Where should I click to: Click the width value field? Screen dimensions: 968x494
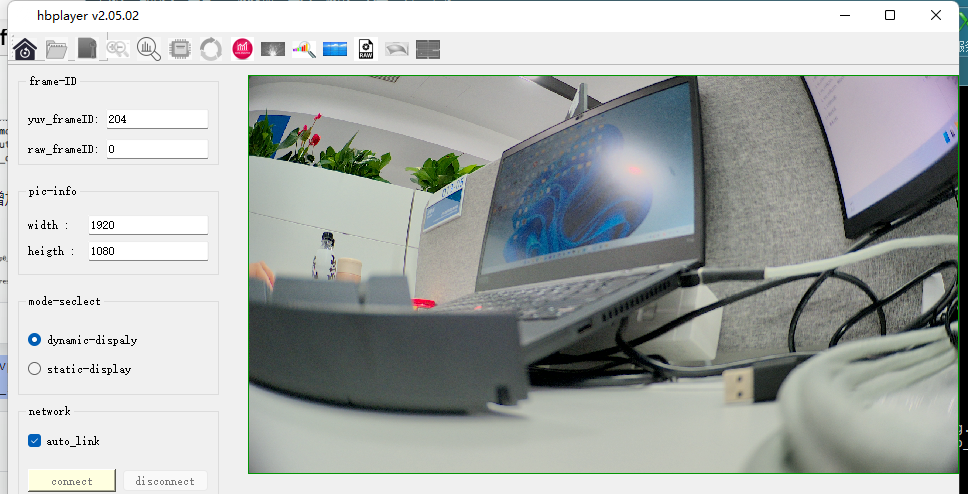coord(148,225)
